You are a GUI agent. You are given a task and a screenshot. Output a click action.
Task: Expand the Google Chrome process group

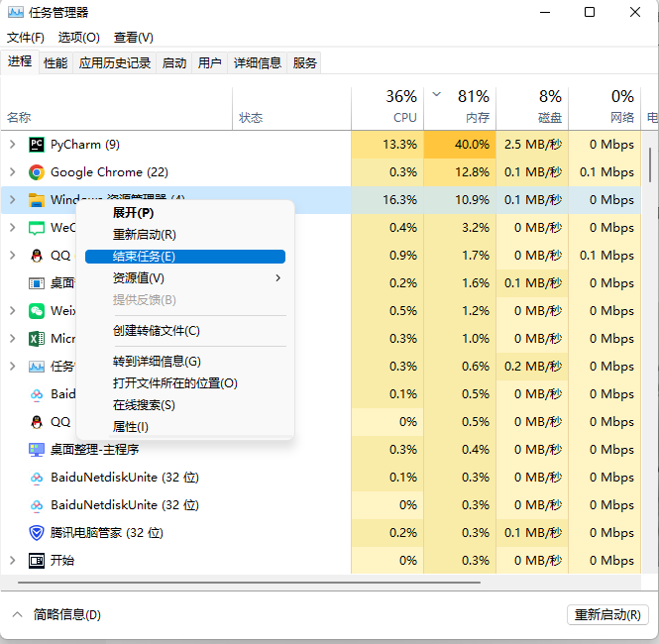tap(13, 172)
